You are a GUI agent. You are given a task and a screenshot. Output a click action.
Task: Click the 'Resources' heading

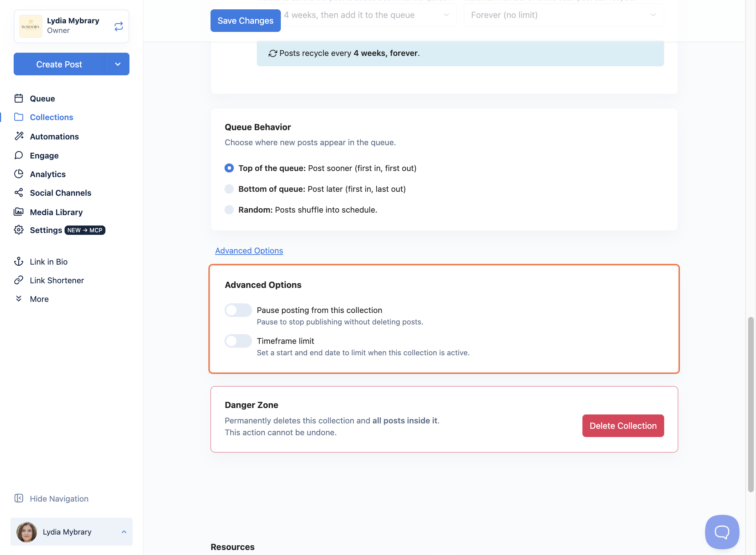[x=232, y=547]
